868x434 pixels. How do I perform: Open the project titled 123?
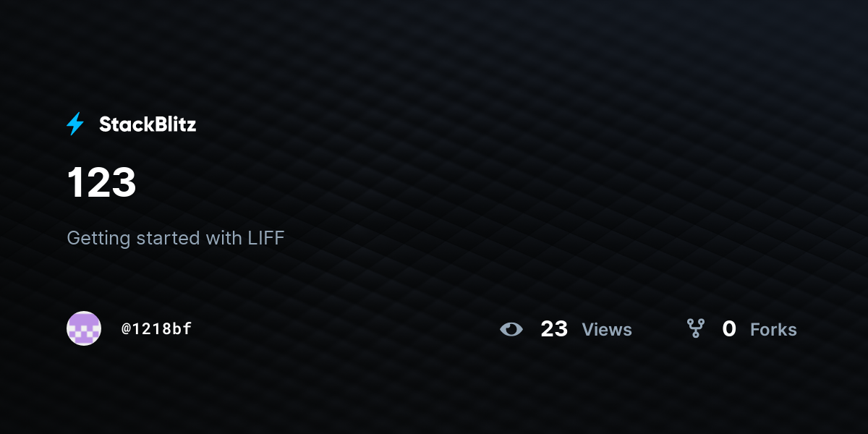102,182
